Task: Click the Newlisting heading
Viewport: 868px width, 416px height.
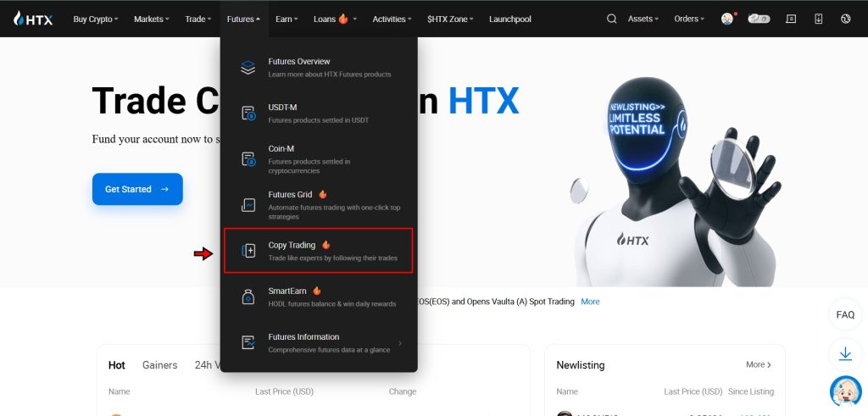Action: tap(580, 365)
